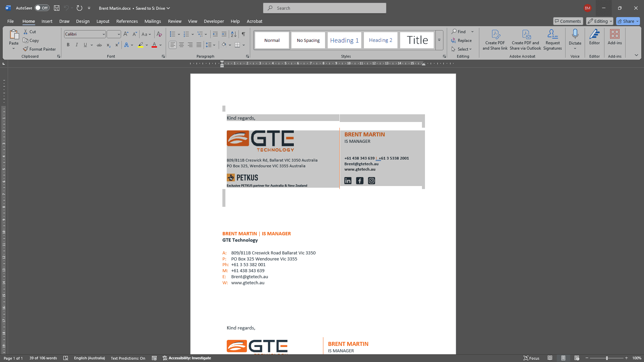This screenshot has height=362, width=644.
Task: Toggle Italic formatting
Action: (77, 45)
